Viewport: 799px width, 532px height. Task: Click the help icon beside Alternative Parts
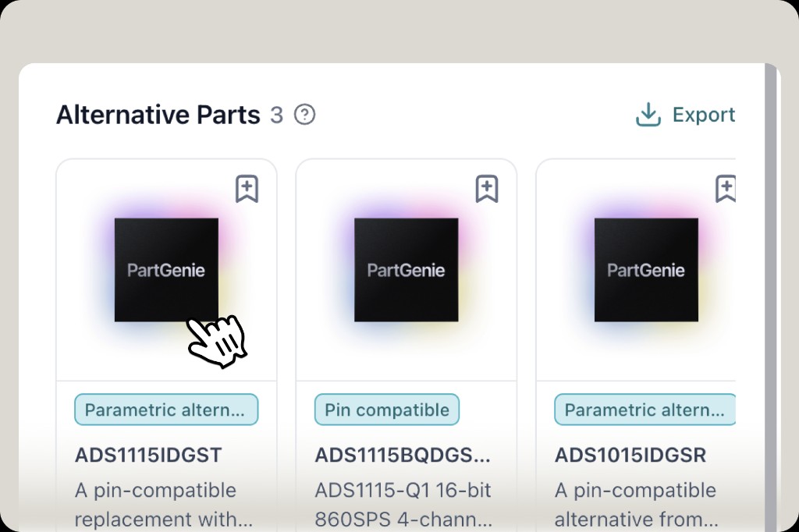pos(305,114)
